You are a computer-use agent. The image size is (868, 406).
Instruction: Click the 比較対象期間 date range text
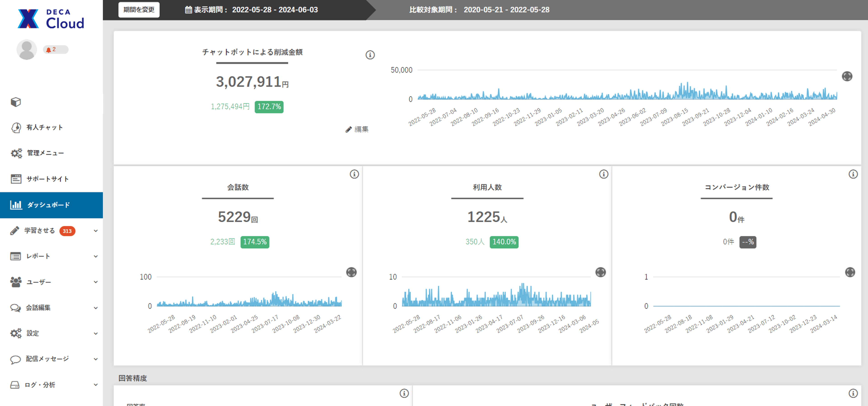[x=506, y=10]
